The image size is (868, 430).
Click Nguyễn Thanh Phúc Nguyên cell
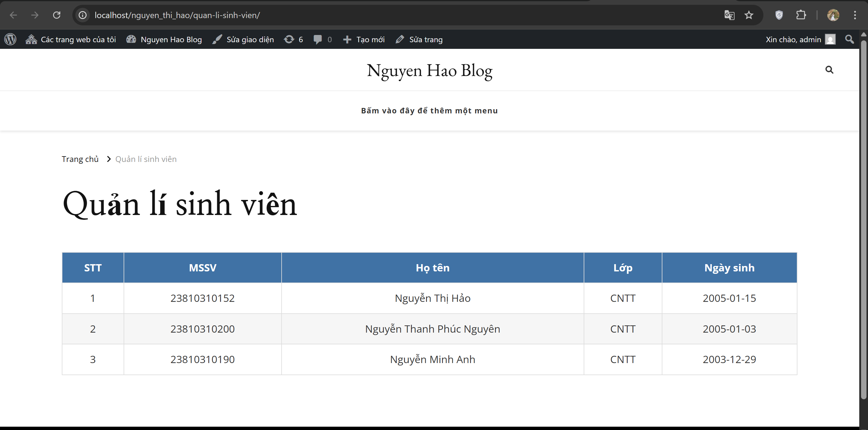[433, 329]
